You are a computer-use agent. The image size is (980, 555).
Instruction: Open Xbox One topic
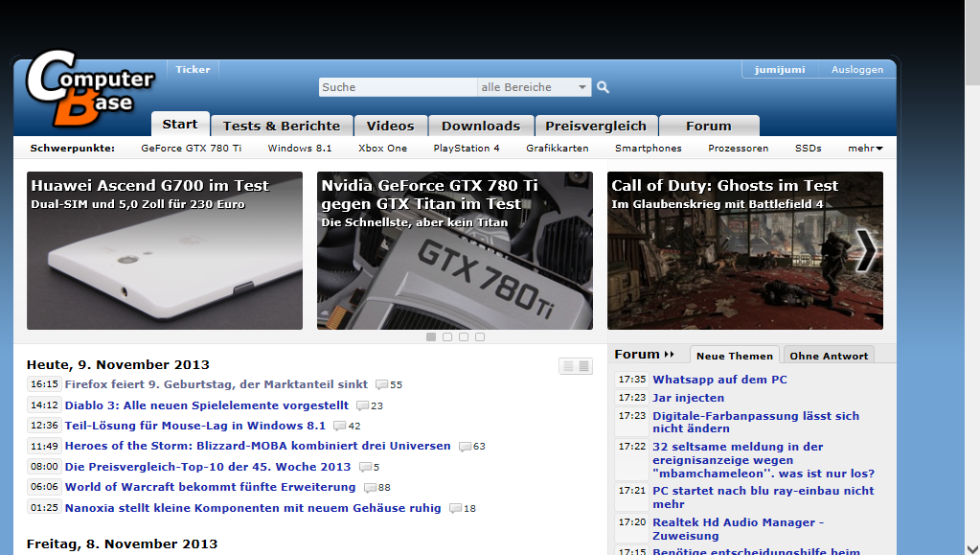(382, 149)
